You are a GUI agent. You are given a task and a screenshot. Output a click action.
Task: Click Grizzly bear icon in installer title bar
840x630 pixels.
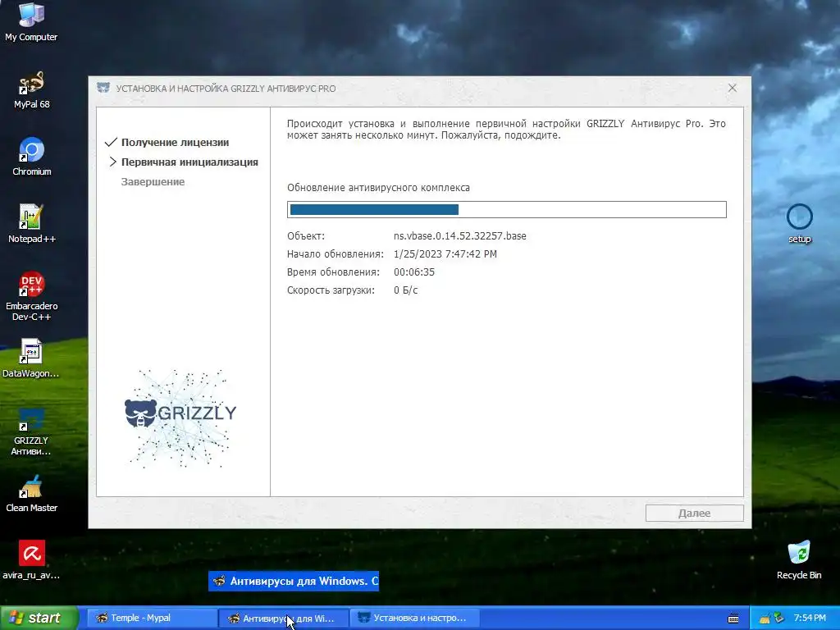103,88
